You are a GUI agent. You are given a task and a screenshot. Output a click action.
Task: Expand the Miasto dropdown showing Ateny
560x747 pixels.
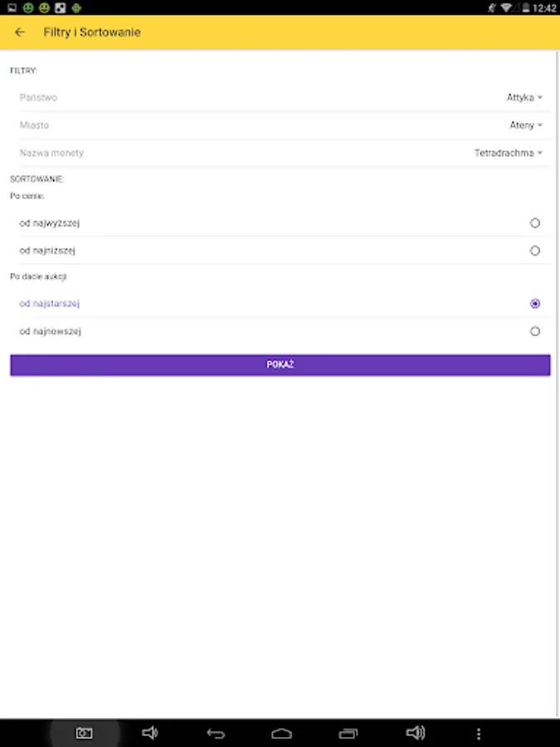[x=526, y=125]
